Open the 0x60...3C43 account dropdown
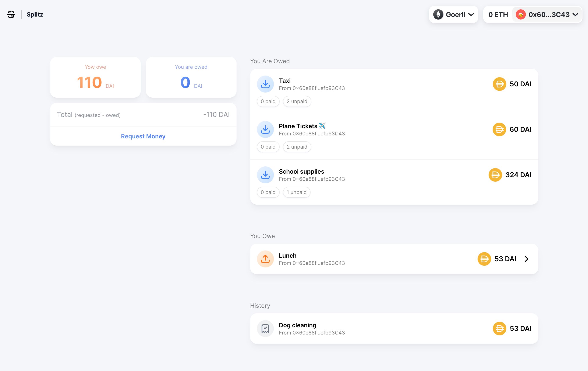 (547, 15)
